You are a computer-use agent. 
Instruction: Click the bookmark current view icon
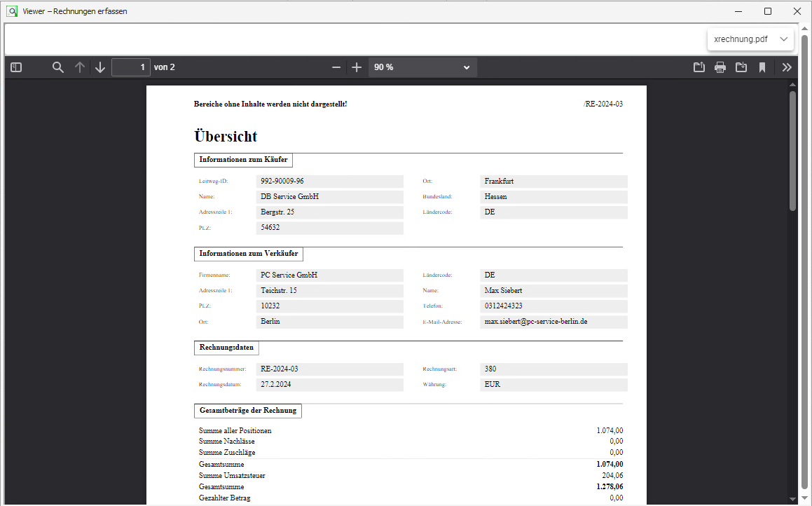762,67
